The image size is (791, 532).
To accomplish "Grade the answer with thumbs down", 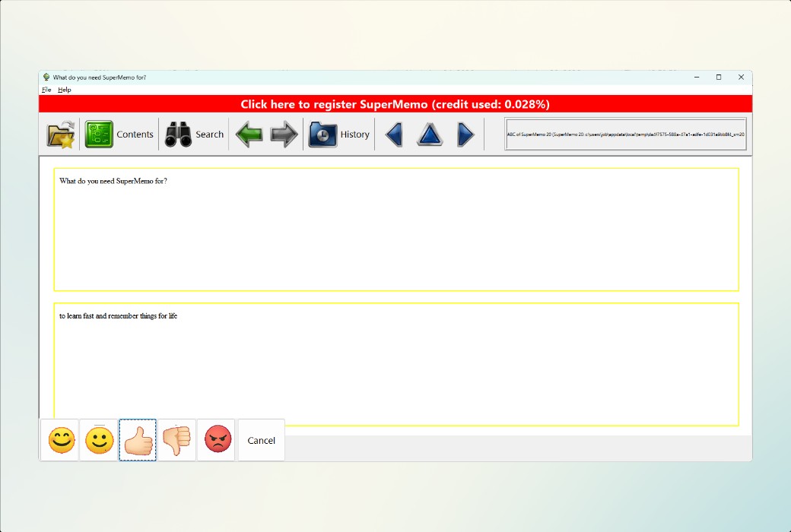I will pos(177,440).
